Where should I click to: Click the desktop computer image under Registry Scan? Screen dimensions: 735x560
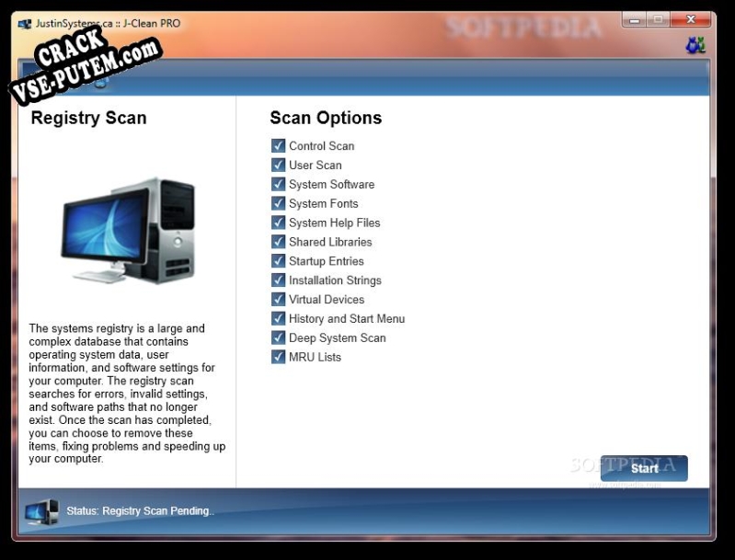tap(129, 231)
